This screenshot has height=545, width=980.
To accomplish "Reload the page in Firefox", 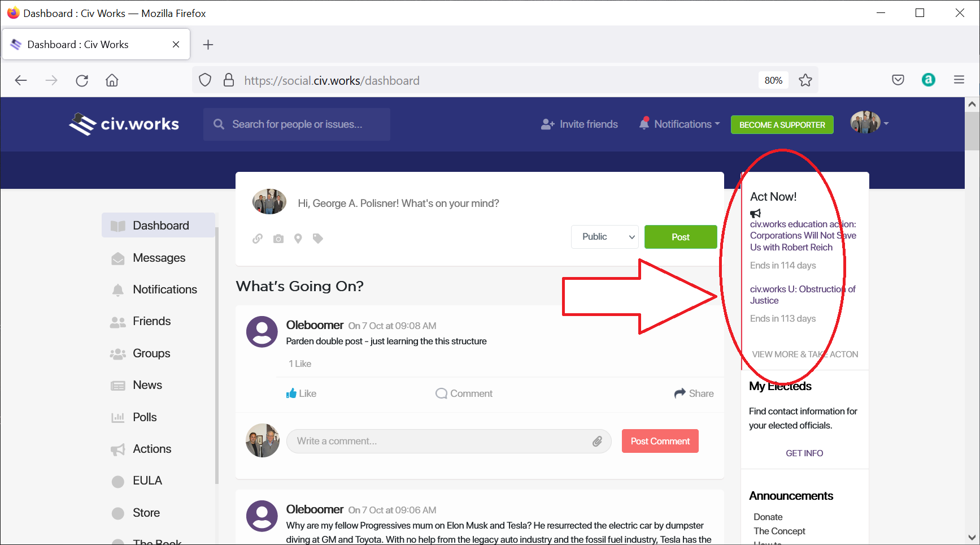I will 82,80.
